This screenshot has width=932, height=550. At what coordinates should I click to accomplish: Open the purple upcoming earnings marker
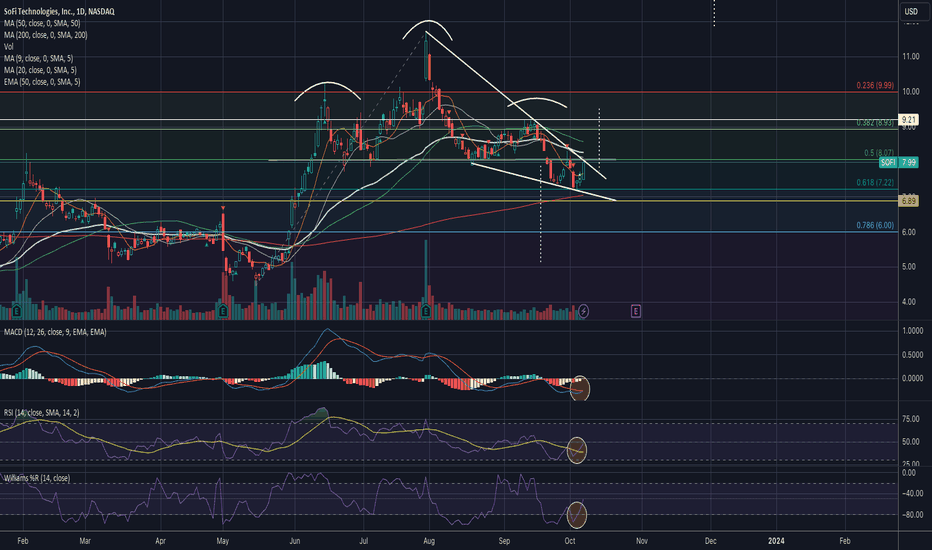pos(636,311)
